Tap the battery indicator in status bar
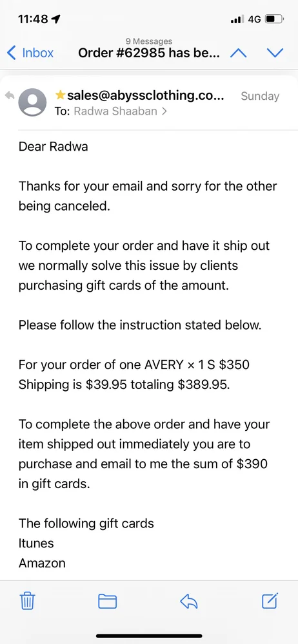Viewport: 298px width, 644px height. tap(274, 19)
